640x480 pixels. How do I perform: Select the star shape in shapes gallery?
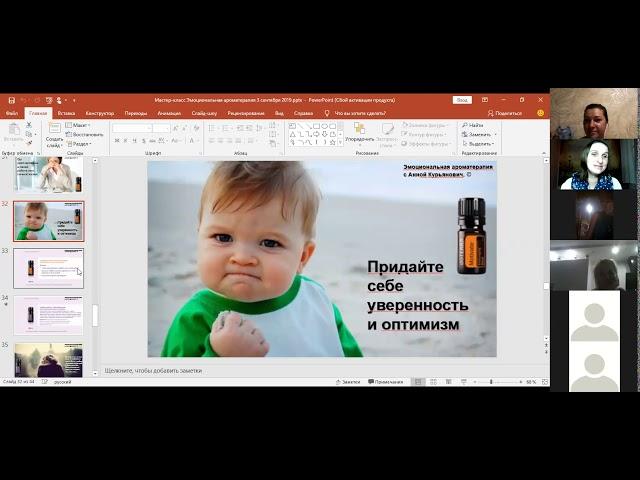tap(333, 142)
